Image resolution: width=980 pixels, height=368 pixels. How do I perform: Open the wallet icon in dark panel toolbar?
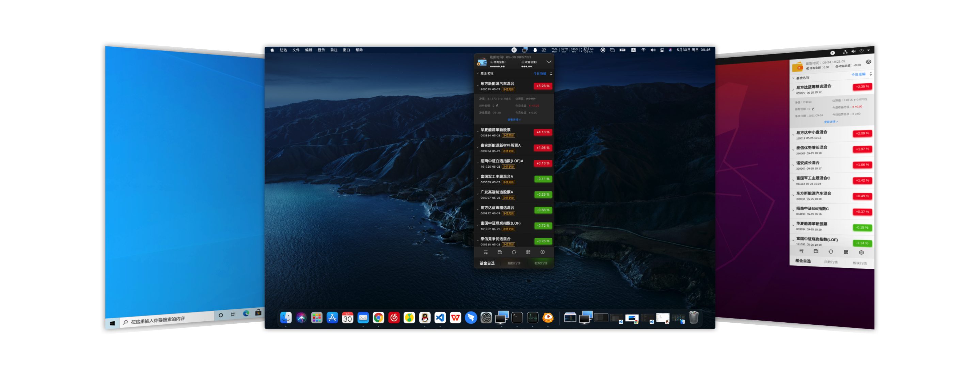pos(500,252)
